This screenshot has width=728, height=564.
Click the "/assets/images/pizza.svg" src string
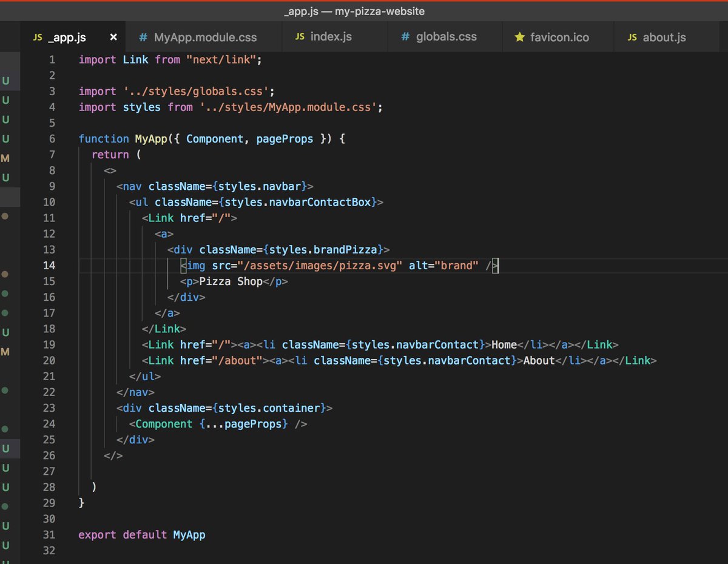[320, 265]
